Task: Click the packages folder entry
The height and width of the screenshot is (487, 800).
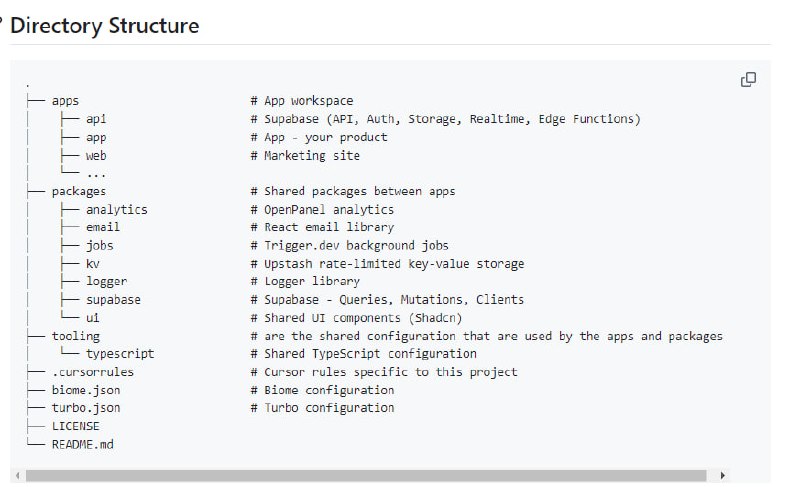Action: (x=78, y=191)
